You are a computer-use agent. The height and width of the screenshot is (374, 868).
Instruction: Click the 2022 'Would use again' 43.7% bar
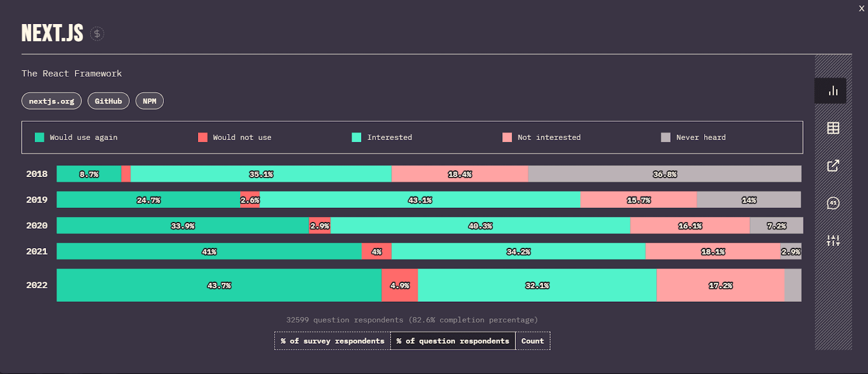[x=219, y=286]
